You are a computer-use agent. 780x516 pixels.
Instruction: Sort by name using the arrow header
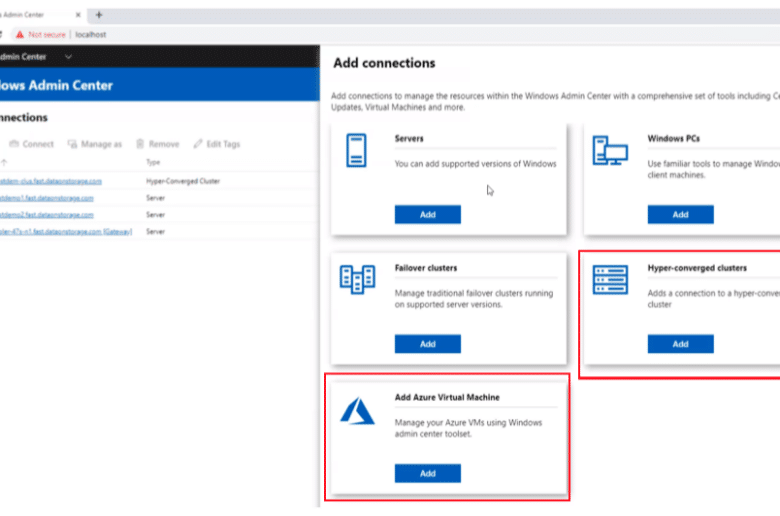[4, 162]
